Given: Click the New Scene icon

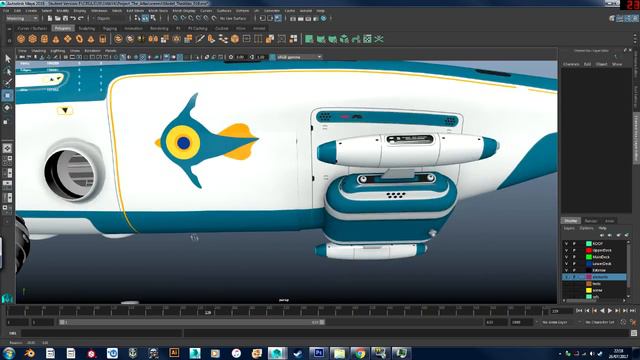Looking at the screenshot, I should [50, 18].
